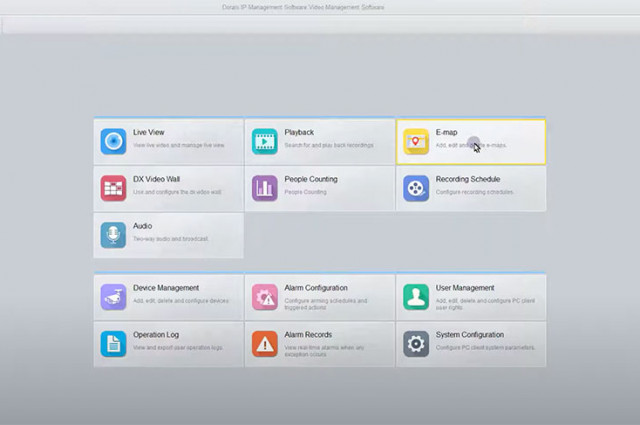
Task: Open the Device Management camera icon
Action: (113, 297)
